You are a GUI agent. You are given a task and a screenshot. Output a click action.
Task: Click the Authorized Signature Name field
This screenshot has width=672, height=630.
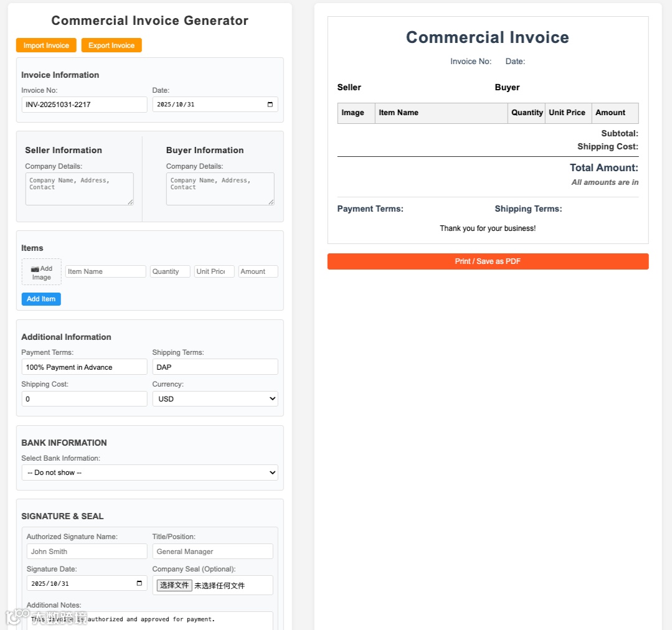pyautogui.click(x=87, y=552)
